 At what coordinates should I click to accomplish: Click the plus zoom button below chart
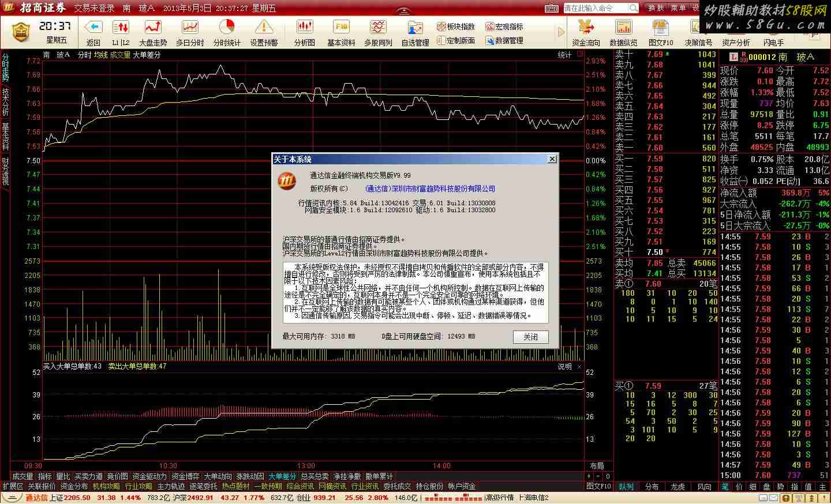589,476
